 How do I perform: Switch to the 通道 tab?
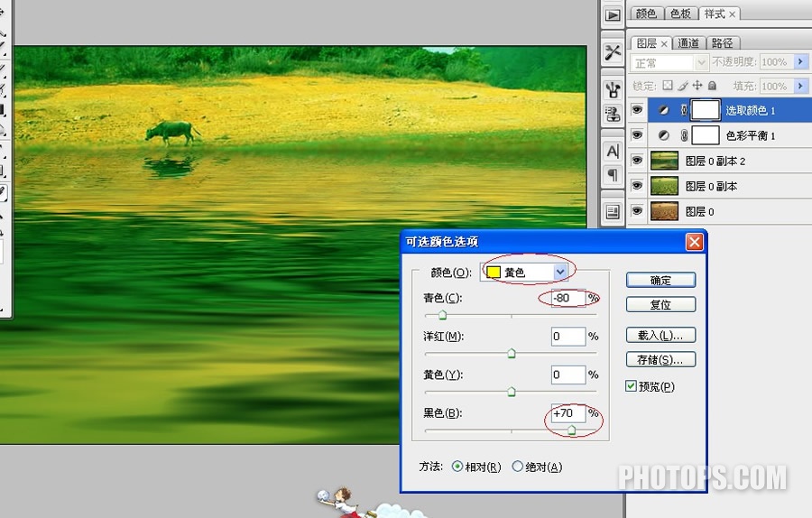(688, 43)
